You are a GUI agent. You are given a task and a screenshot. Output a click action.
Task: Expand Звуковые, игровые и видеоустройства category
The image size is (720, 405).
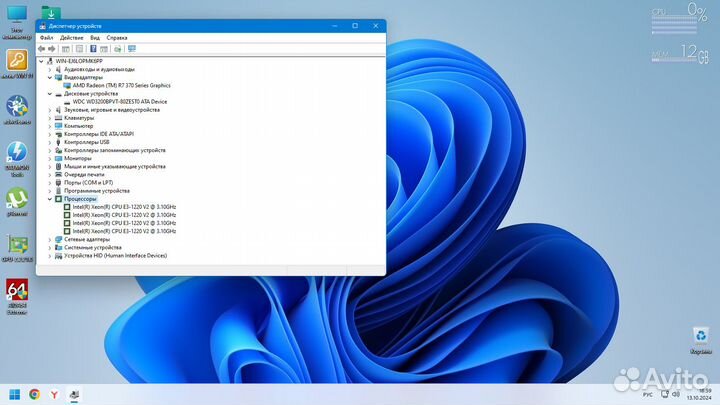pos(50,110)
